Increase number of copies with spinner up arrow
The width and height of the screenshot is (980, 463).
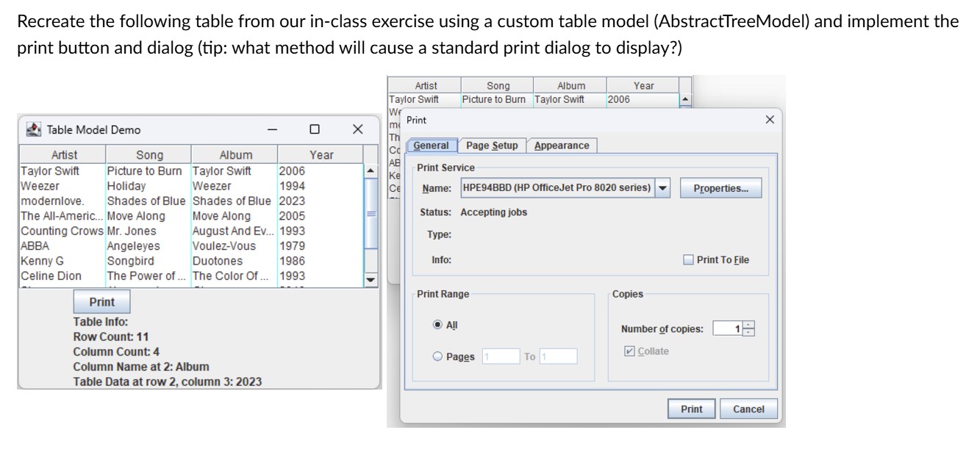747,324
